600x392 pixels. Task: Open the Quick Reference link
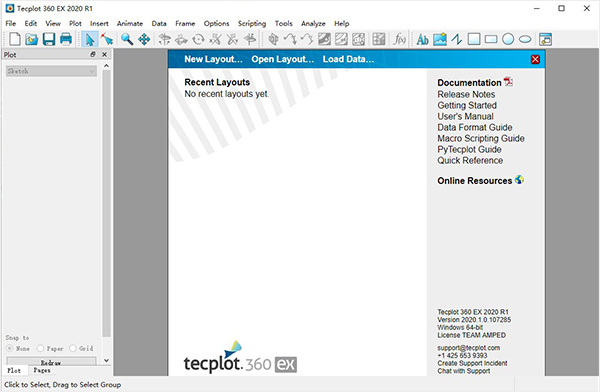click(x=470, y=161)
